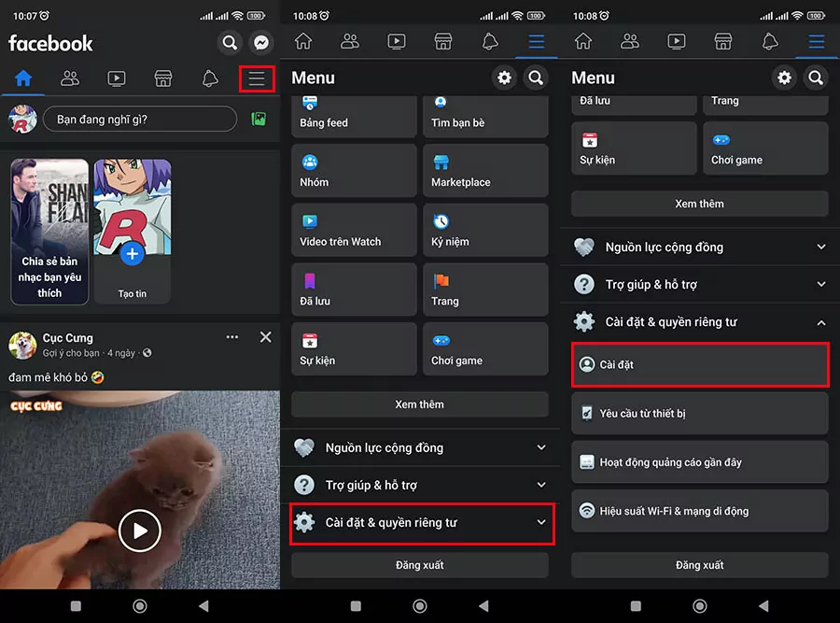The width and height of the screenshot is (840, 623).
Task: Tap the search icon beside the facebook logo
Action: tap(230, 42)
